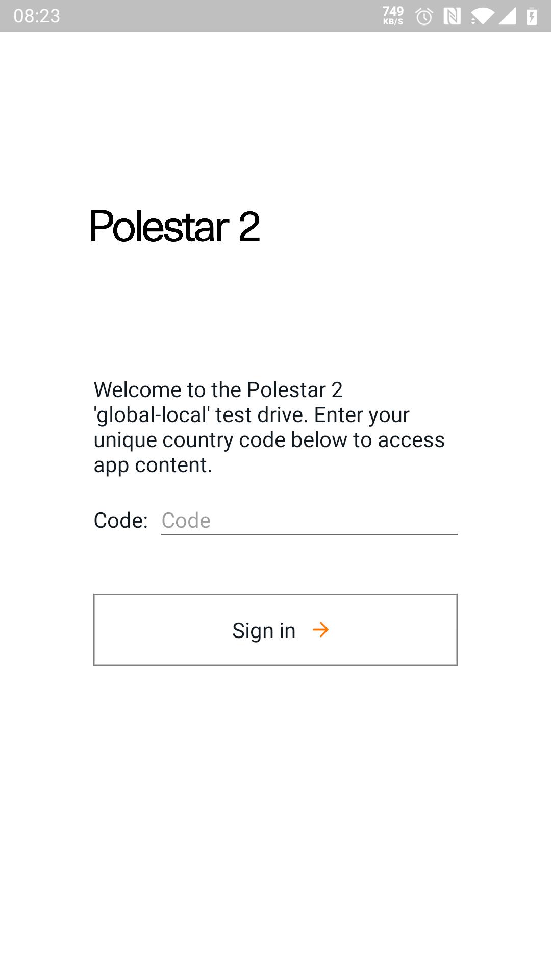Click the Sign in button
The width and height of the screenshot is (551, 980).
[275, 629]
